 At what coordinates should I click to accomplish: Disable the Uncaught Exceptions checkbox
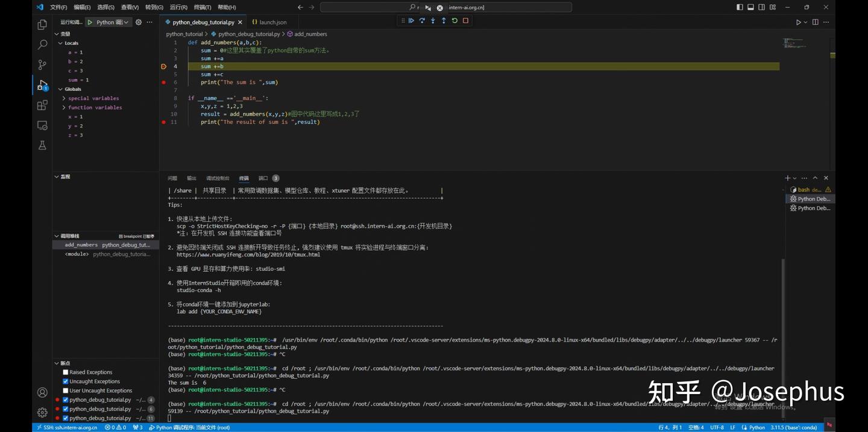coord(65,381)
